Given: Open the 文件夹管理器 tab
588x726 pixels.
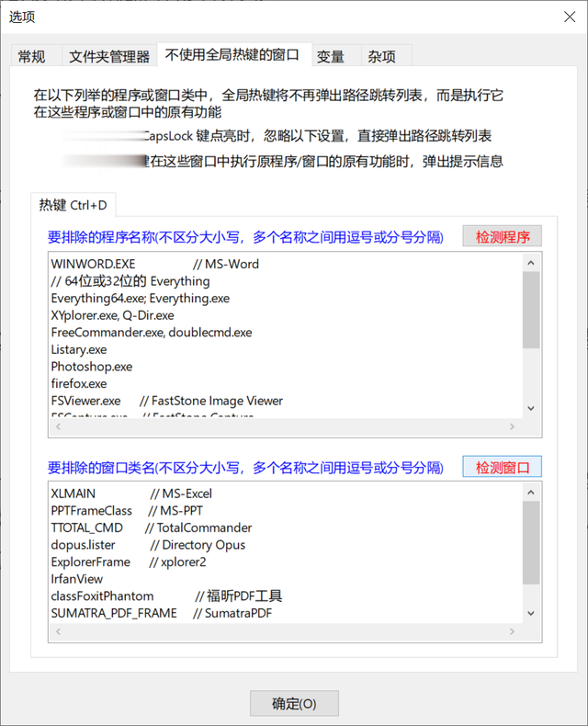Looking at the screenshot, I should pos(109,56).
